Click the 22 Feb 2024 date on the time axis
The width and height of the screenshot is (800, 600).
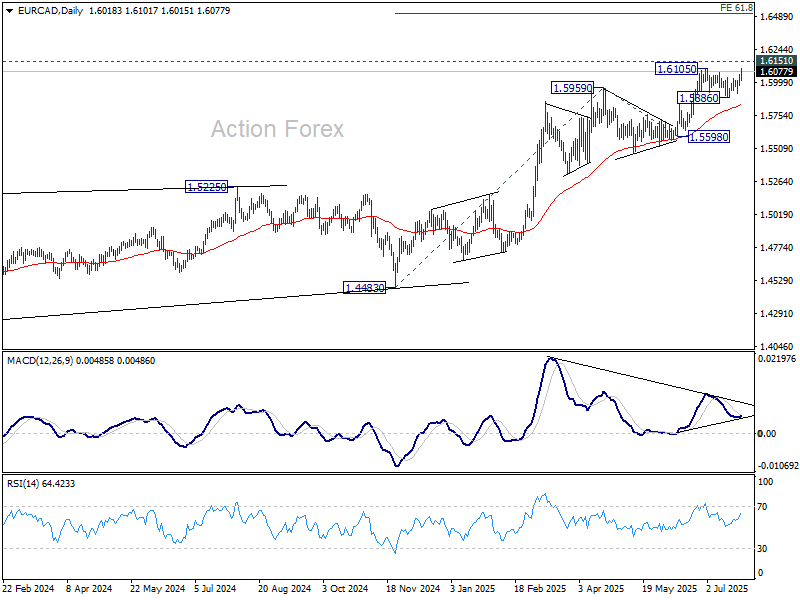(29, 588)
